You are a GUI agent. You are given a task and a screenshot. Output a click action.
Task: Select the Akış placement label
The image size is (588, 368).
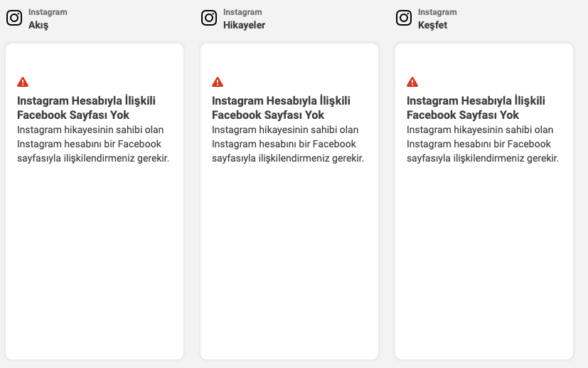(x=38, y=25)
